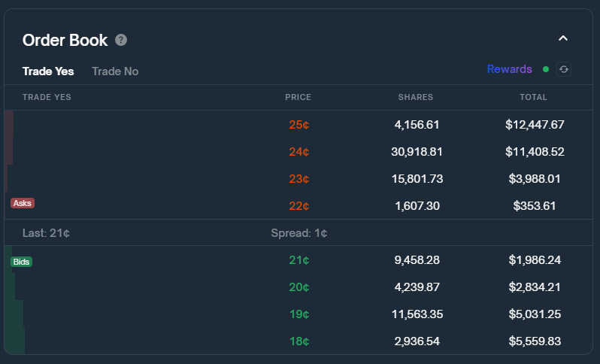
Task: Click the Spread: 1¢ indicator
Action: [x=298, y=233]
